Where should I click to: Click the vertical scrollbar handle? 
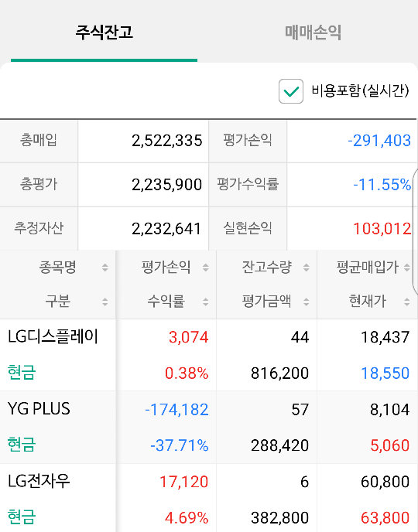click(415, 232)
